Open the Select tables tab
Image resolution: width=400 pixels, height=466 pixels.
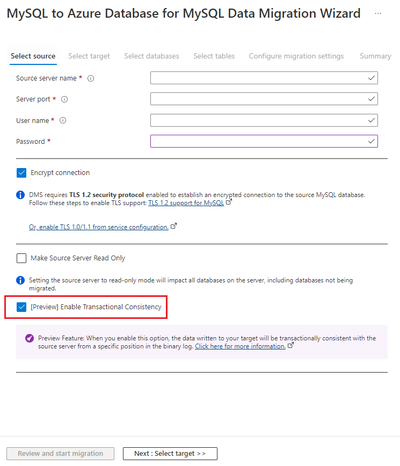click(214, 56)
